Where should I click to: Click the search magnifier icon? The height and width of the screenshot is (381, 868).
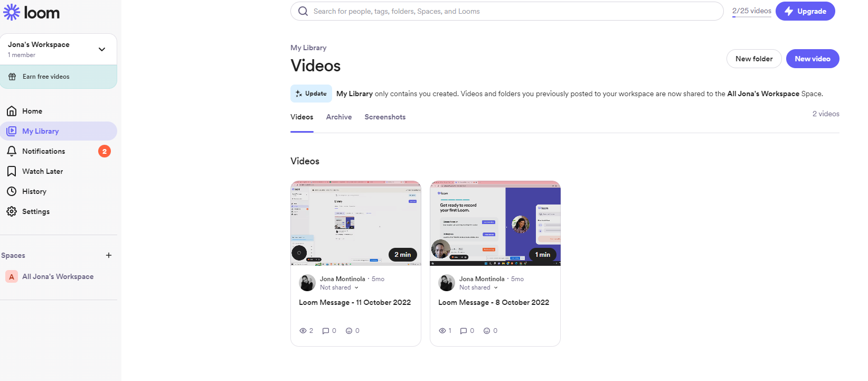(x=303, y=11)
